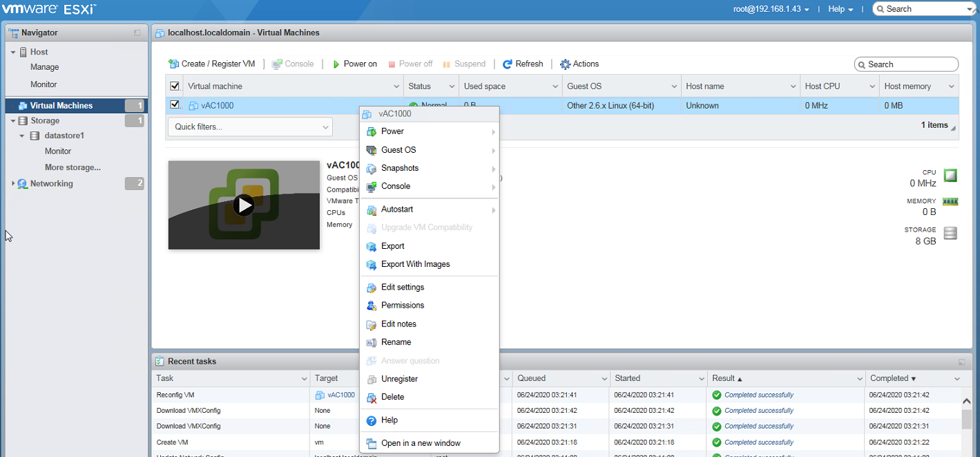Click the Guest OS menu icon
This screenshot has height=457, width=980.
pos(372,150)
